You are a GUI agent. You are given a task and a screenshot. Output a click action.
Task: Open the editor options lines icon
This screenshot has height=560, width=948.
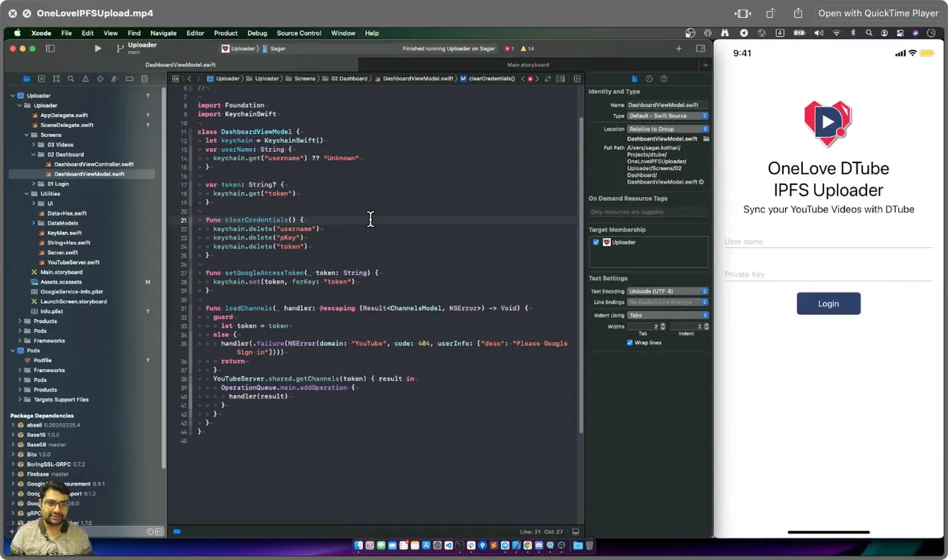pos(561,79)
